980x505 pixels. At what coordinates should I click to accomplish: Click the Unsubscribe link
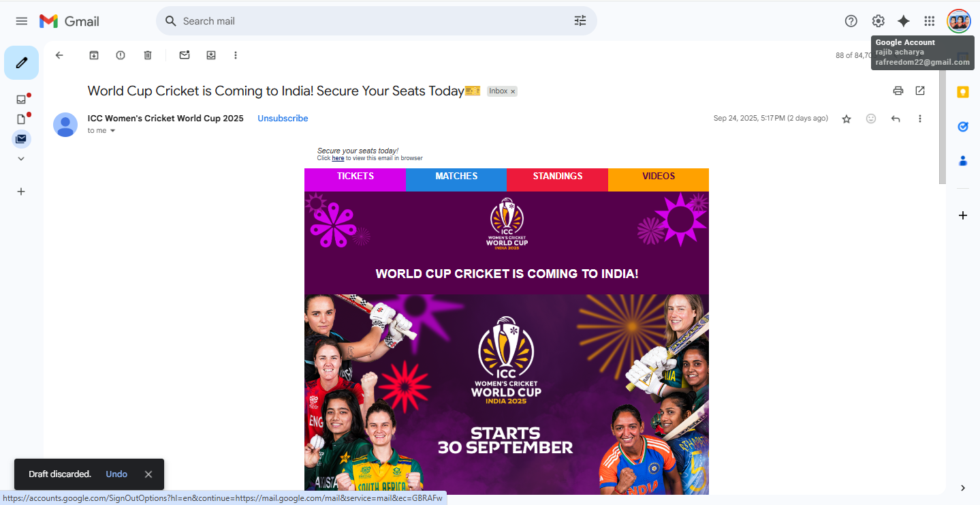pos(283,119)
